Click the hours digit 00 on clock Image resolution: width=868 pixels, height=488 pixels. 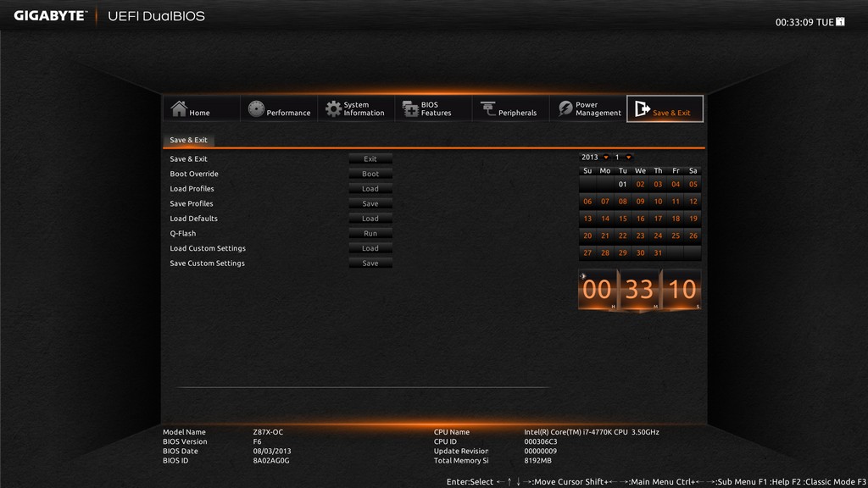(x=598, y=290)
